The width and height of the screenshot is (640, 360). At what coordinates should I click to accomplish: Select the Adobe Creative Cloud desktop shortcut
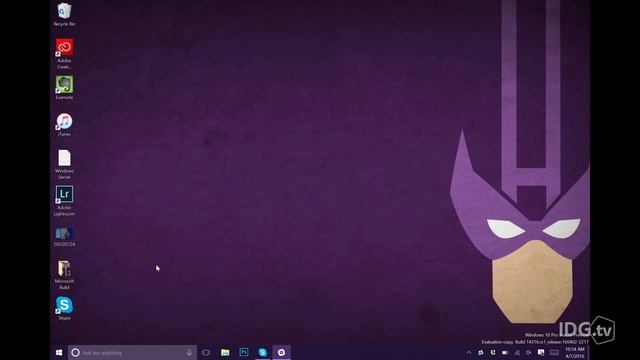[64, 53]
